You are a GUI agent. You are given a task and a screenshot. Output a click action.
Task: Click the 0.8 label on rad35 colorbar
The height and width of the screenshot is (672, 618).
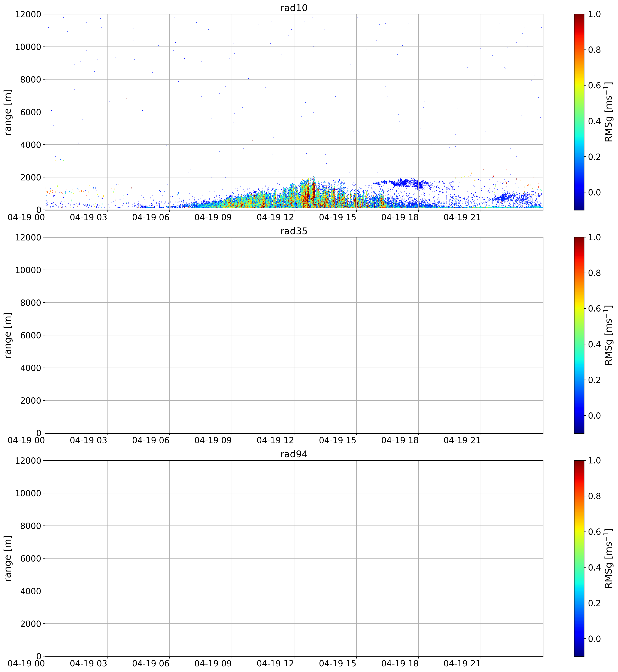pyautogui.click(x=595, y=273)
